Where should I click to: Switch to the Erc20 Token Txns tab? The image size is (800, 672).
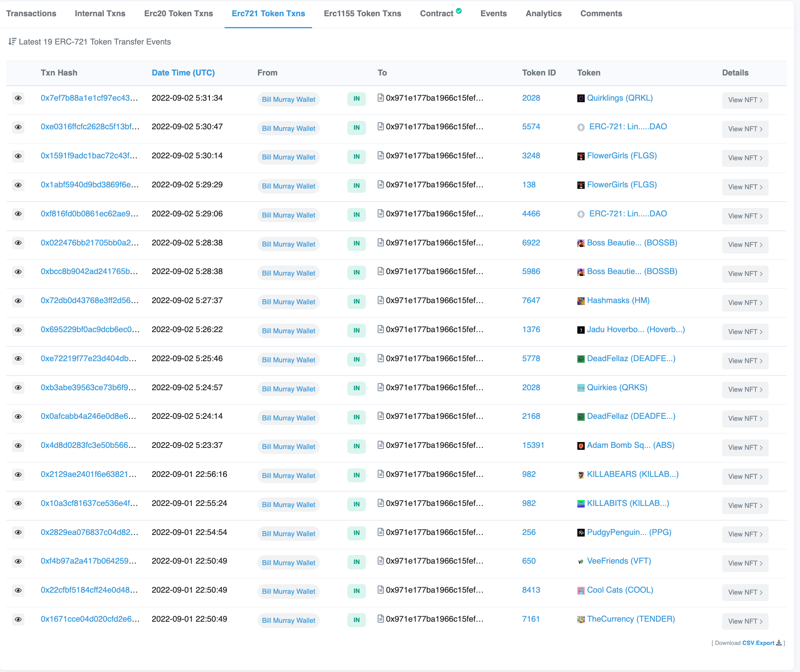(x=179, y=14)
